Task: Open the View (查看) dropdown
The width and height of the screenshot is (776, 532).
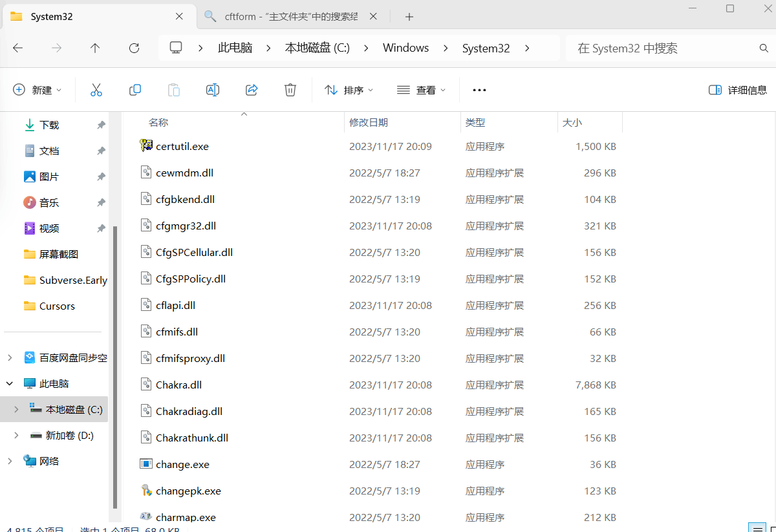Action: [422, 90]
